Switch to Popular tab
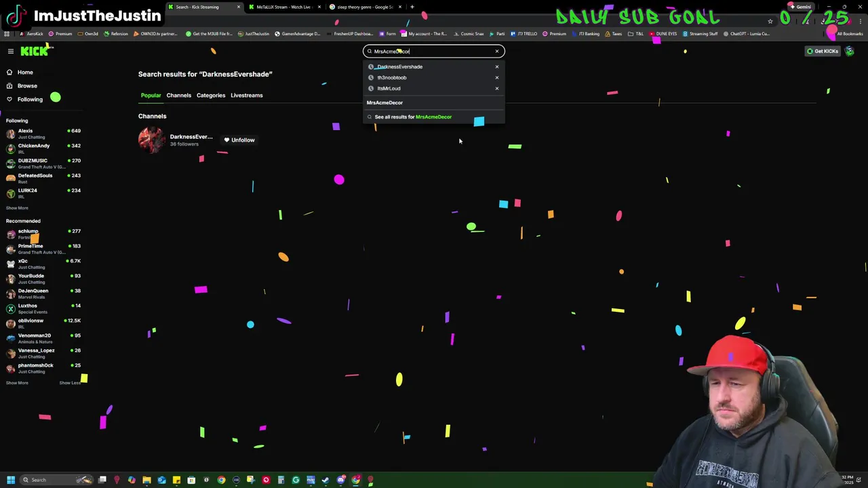 tap(151, 95)
